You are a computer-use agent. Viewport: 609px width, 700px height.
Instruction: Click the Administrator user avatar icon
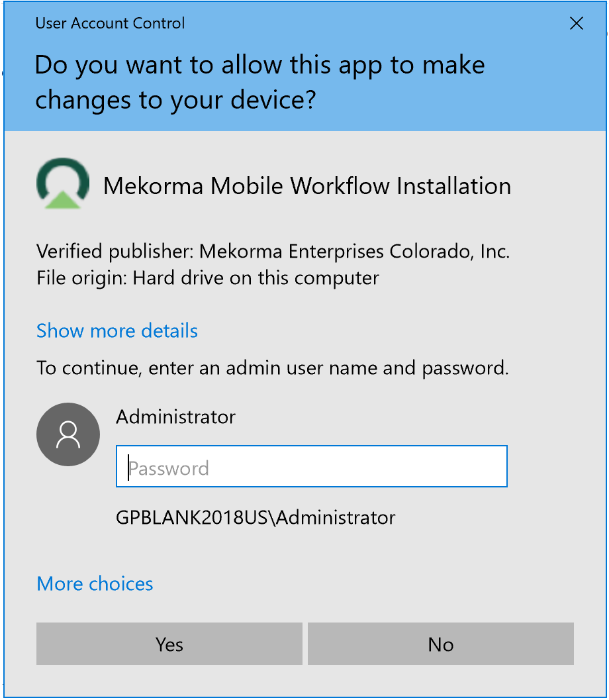coord(68,434)
